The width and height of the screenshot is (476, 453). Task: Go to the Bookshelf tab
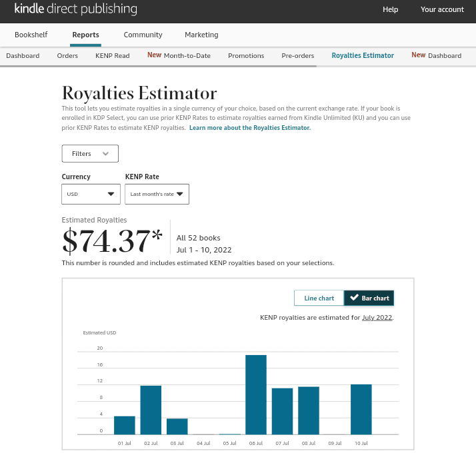[x=31, y=35]
